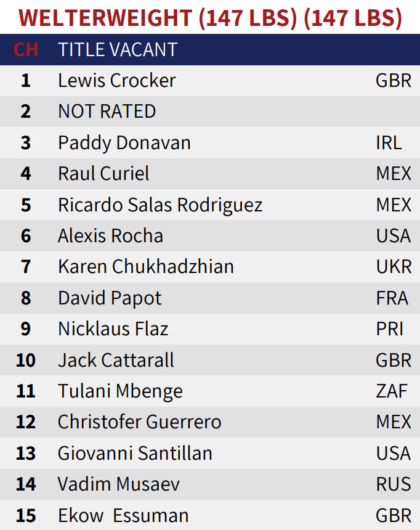Viewport: 420px width, 530px height.
Task: Select the TITLE VACANT champion row
Action: [x=118, y=49]
